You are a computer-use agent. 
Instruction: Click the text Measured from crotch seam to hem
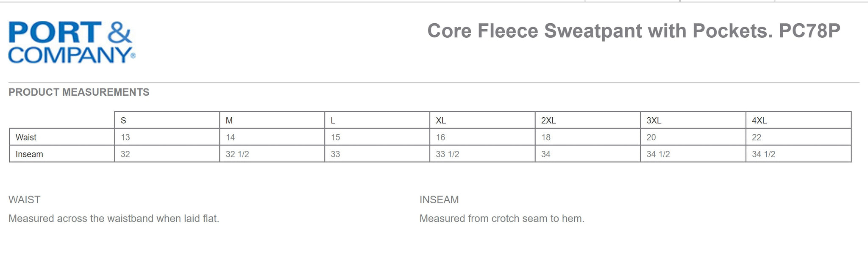tap(502, 219)
